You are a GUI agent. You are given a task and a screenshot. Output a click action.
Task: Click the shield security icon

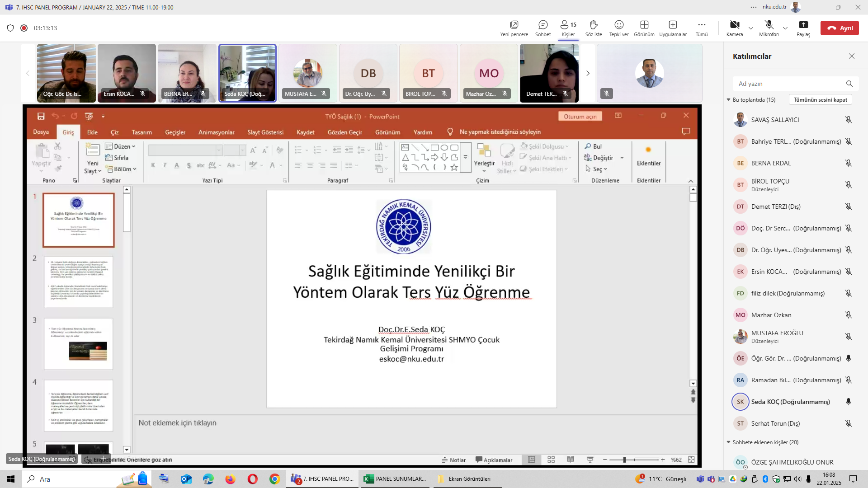pos(10,28)
